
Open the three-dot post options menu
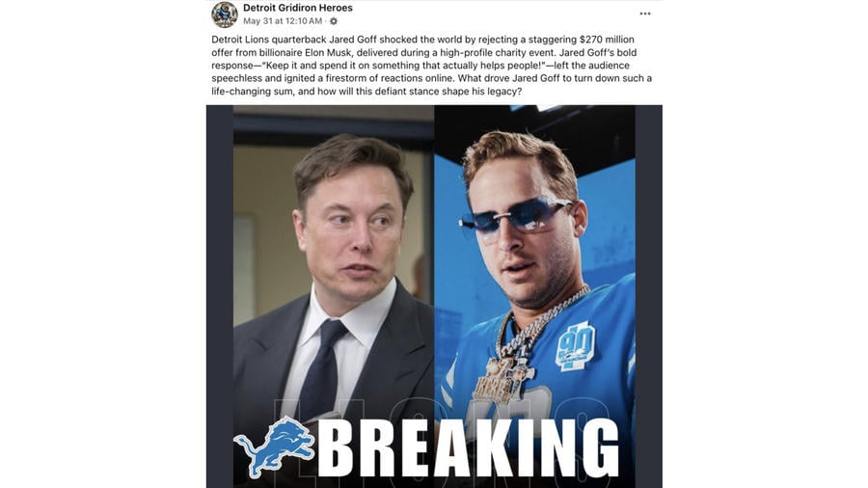[645, 14]
